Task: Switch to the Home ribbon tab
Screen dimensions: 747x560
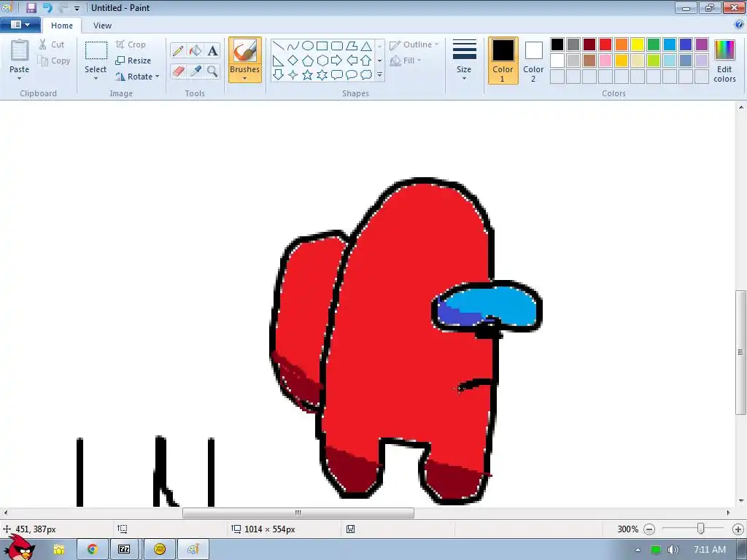Action: pos(62,26)
